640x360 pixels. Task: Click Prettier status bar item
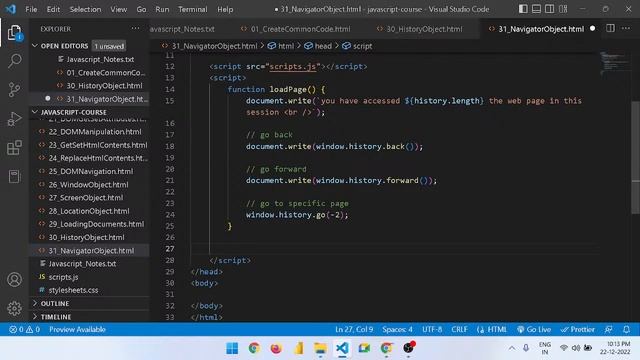[578, 329]
